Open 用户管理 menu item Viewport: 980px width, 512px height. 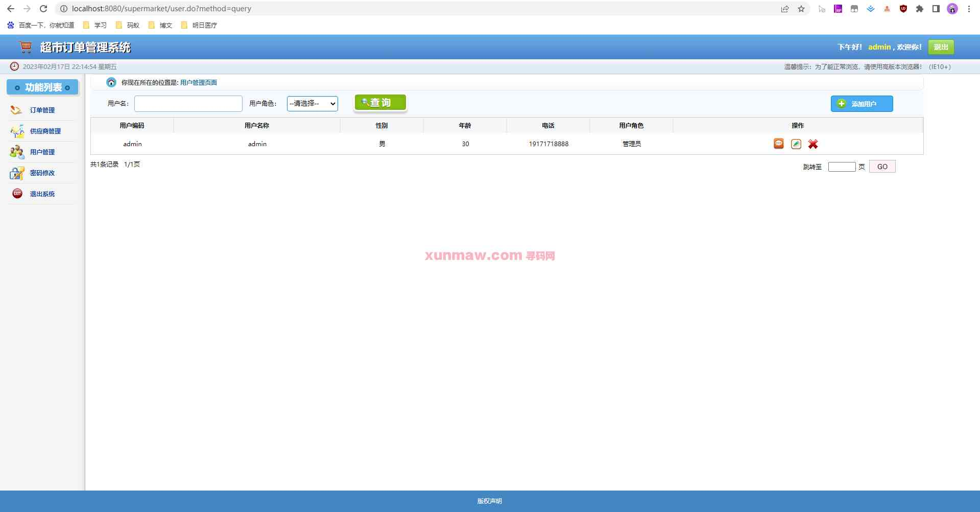42,152
